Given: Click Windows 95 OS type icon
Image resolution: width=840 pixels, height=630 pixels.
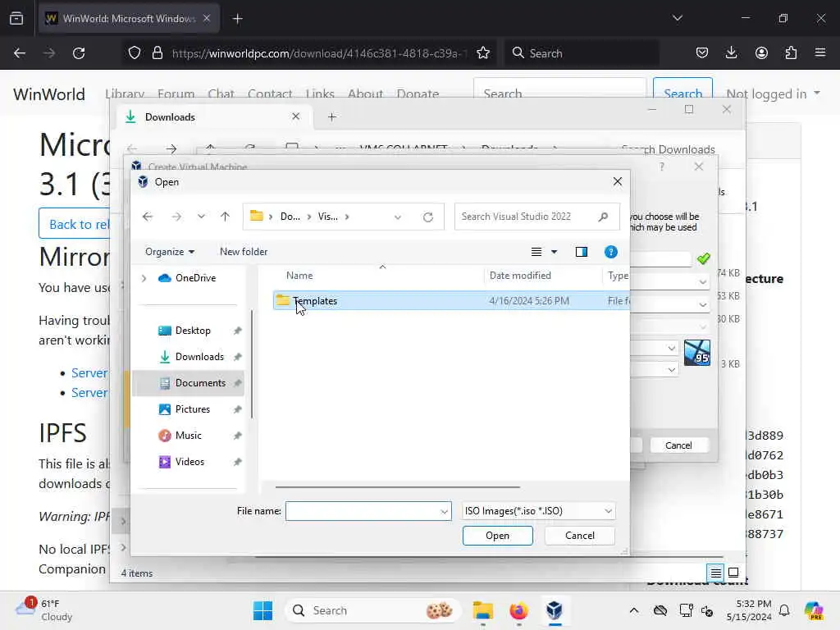Looking at the screenshot, I should (697, 353).
